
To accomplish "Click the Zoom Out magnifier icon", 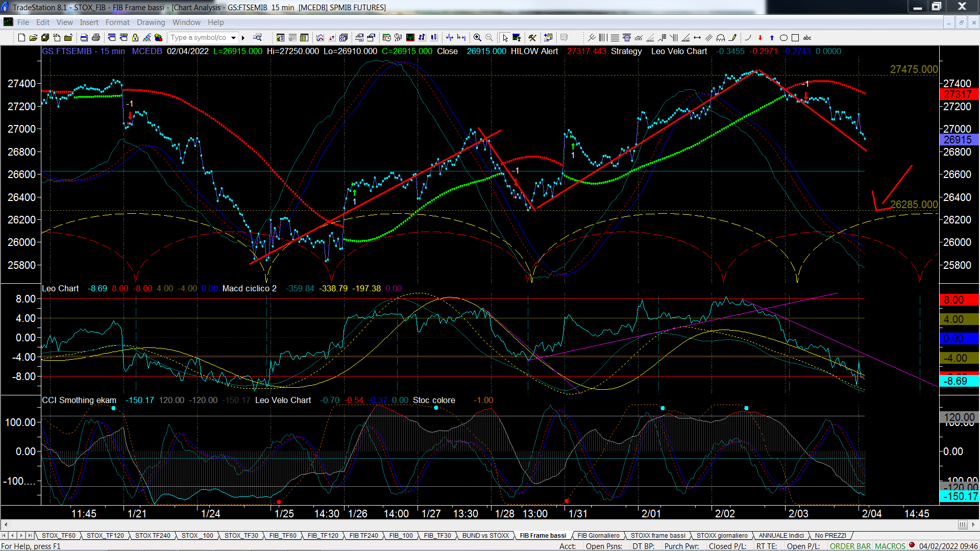I will point(489,38).
